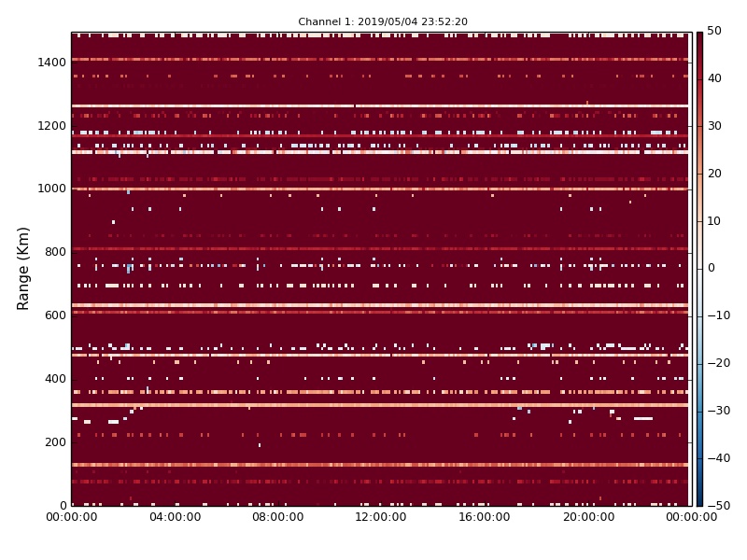This screenshot has width=747, height=560.
Task: Click the 12:00:00 time axis label
Action: 381,517
